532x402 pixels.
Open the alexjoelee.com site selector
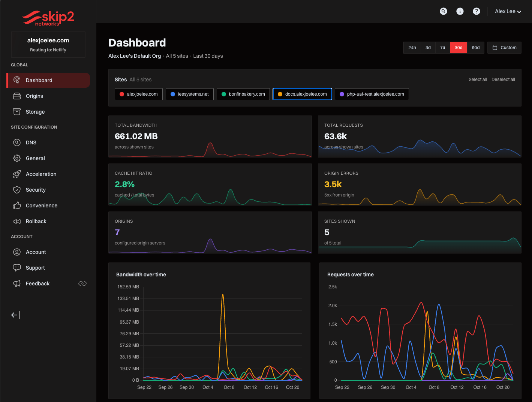48,45
